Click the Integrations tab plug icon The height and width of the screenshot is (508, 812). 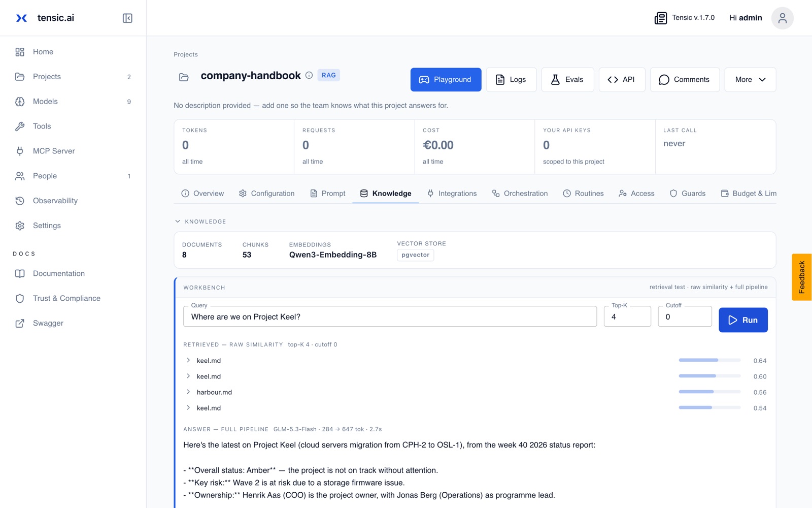[x=430, y=194]
